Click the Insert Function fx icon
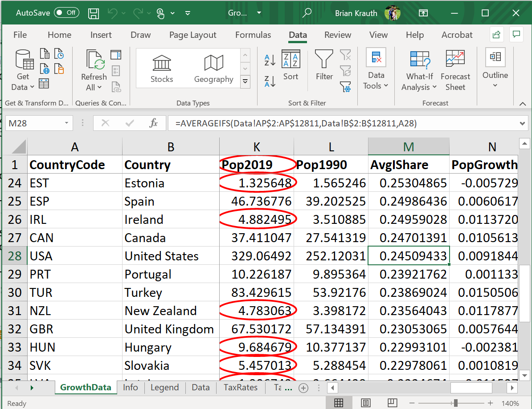The width and height of the screenshot is (532, 409). click(153, 123)
